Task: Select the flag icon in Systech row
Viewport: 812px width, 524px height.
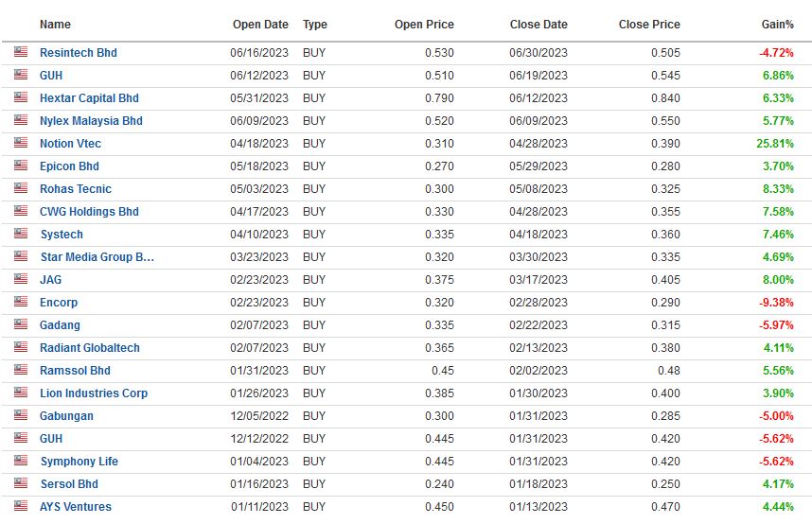Action: tap(21, 234)
